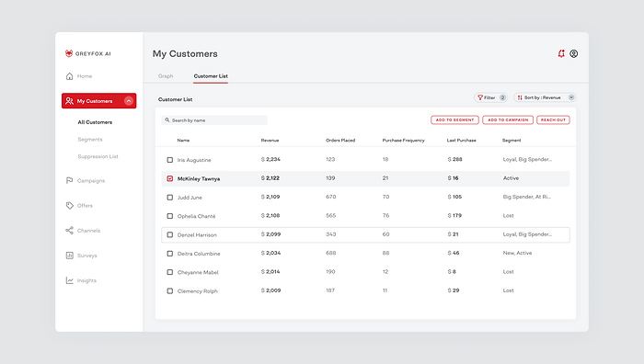The width and height of the screenshot is (644, 364).
Task: Click the Name column header
Action: [183, 141]
